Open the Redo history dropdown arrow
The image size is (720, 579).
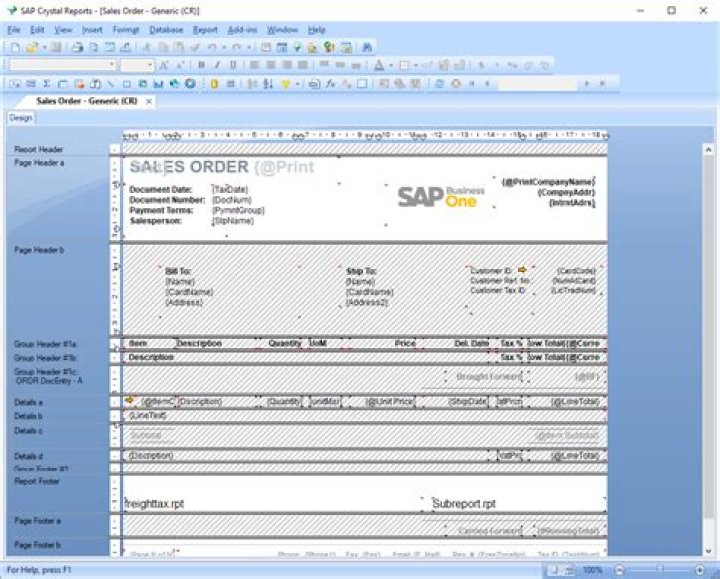(x=248, y=47)
